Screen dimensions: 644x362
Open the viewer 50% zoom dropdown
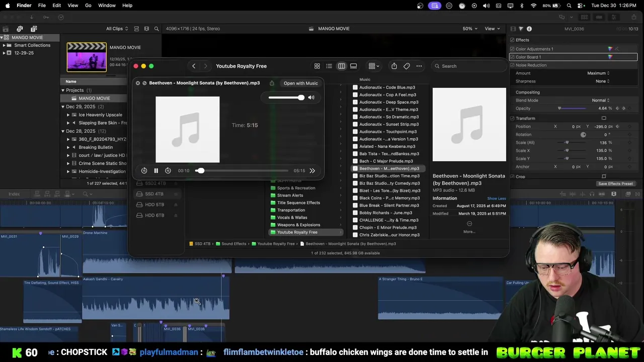tap(470, 29)
